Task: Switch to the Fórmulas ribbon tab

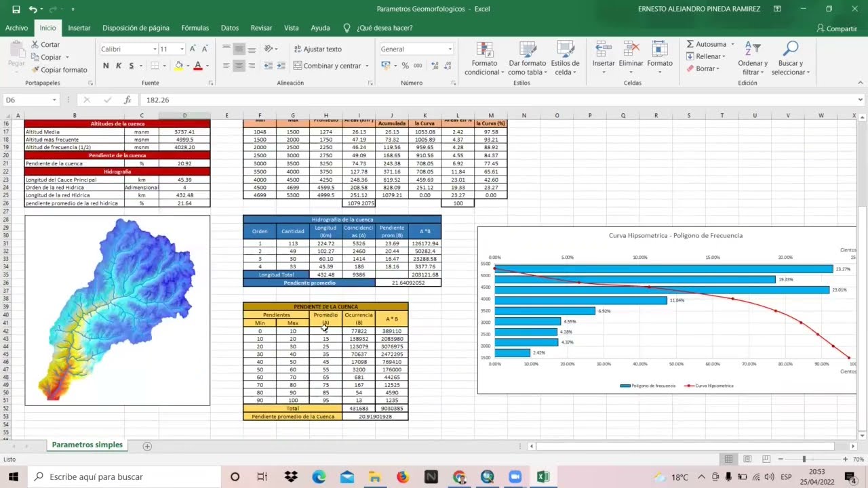Action: (x=195, y=28)
